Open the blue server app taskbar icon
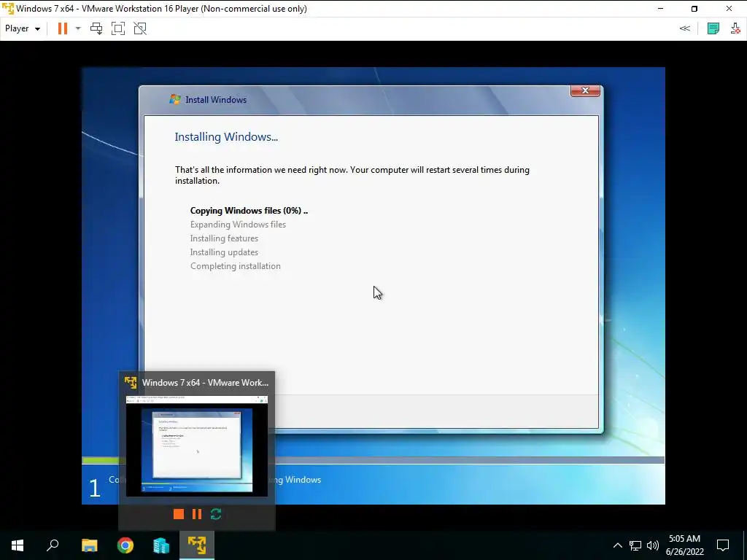Screen dimensions: 747x560 (161, 545)
